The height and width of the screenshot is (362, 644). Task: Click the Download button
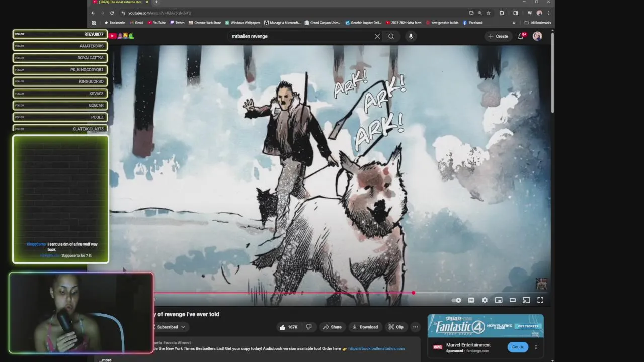click(x=365, y=327)
